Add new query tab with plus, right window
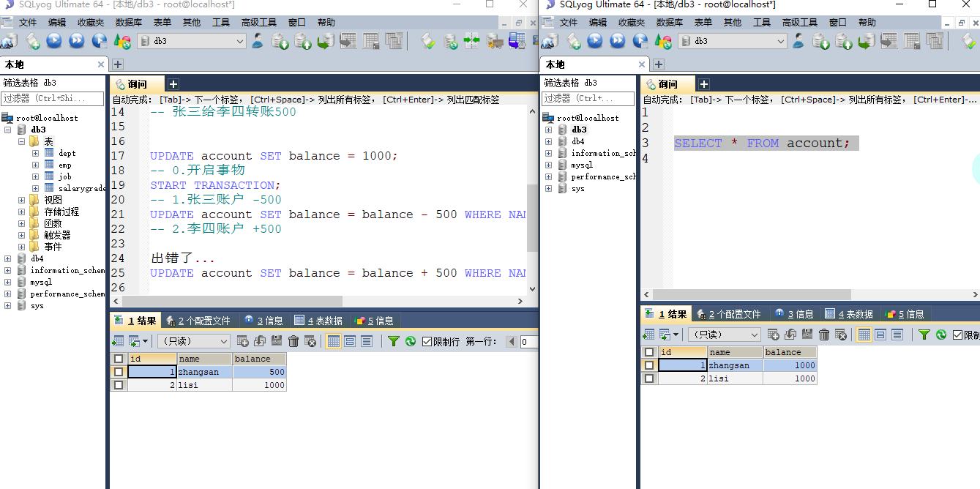The width and height of the screenshot is (980, 489). [703, 84]
